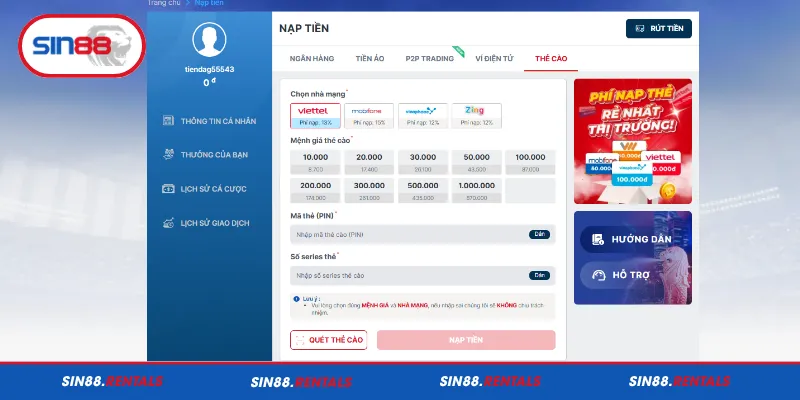Click the SIN88 logo
The image size is (800, 400).
click(x=82, y=46)
